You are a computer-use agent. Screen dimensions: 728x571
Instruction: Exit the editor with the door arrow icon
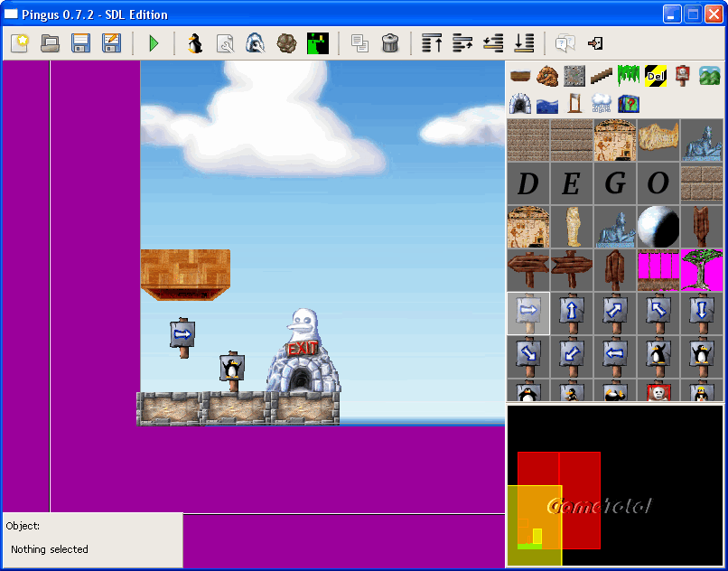click(x=595, y=43)
